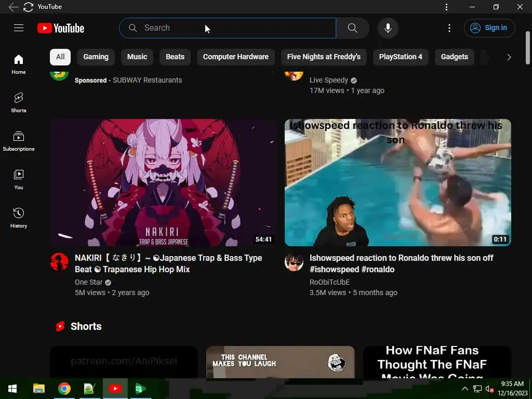Open YouTube settings three-dot menu
532x399 pixels.
pyautogui.click(x=449, y=28)
